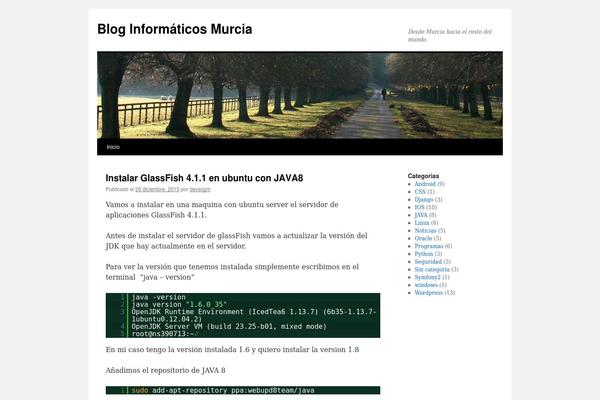Click the tagline Desde Murcia hacia el resto del mundo
This screenshot has width=600, height=400.
click(450, 35)
